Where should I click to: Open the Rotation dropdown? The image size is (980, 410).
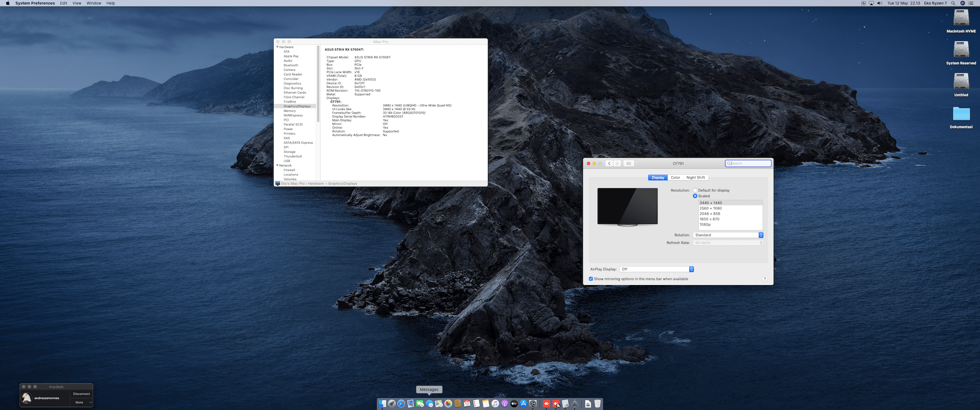tap(728, 235)
